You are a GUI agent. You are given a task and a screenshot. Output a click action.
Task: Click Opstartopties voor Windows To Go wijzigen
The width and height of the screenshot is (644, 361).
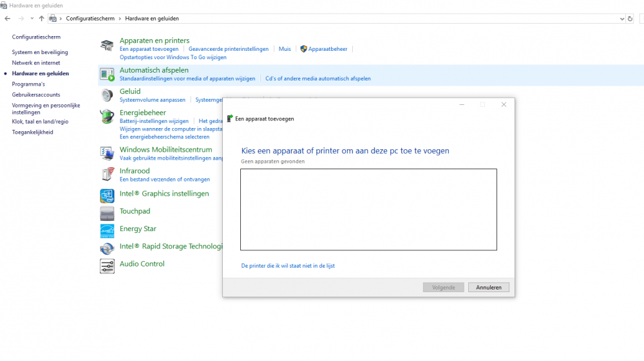click(173, 57)
